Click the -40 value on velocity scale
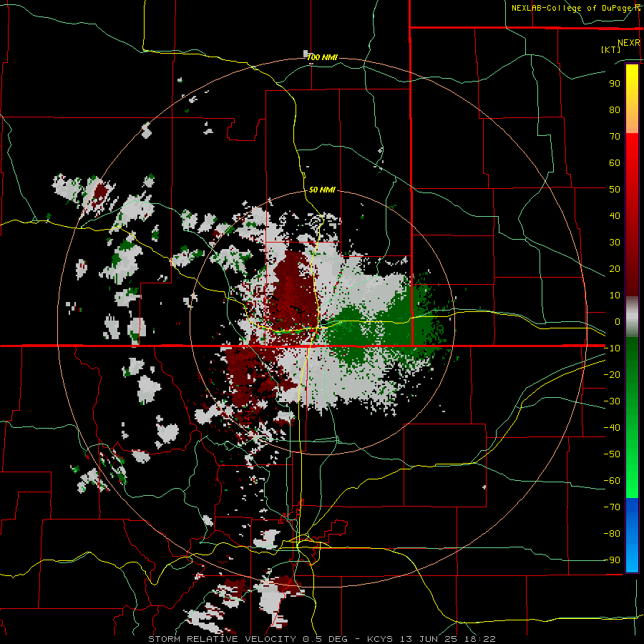The width and height of the screenshot is (644, 644). 612,428
